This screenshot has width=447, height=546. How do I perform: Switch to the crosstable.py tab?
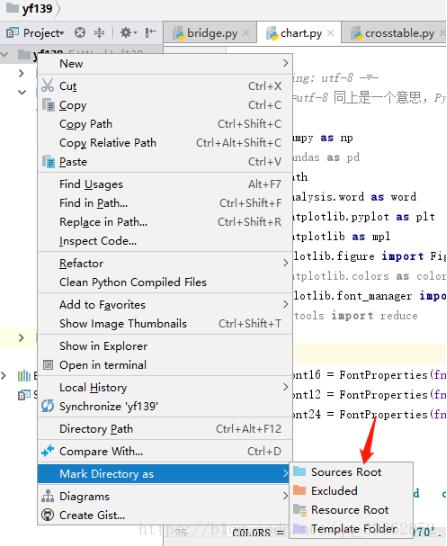click(394, 33)
